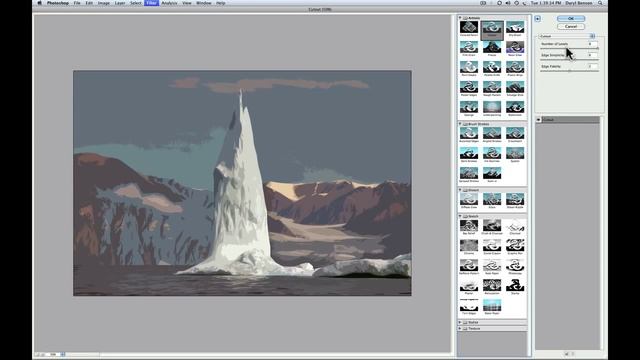Choose the Dry Brush filter
The image size is (640, 360).
515,27
